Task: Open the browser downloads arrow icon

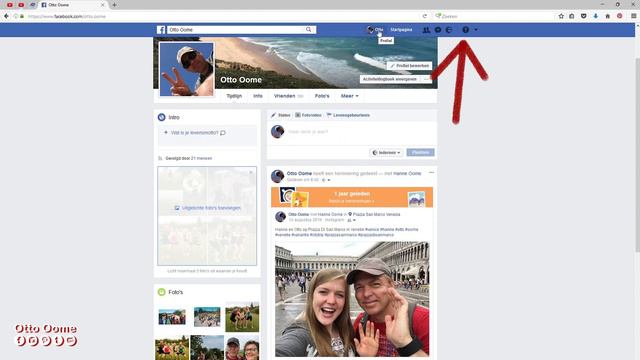Action: point(596,16)
